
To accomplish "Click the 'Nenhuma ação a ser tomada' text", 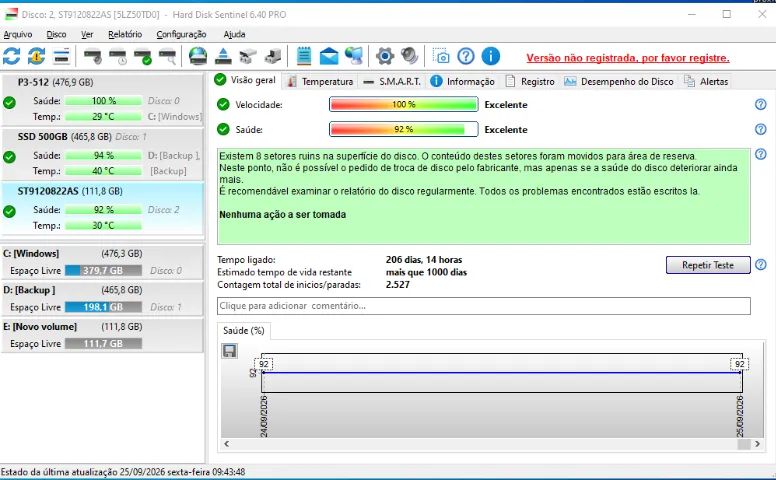I will coord(283,215).
